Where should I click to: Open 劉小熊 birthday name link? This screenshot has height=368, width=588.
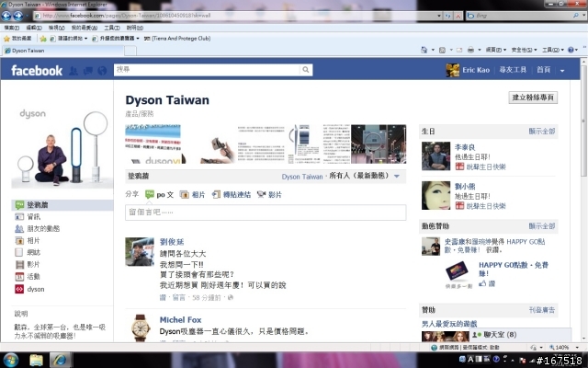point(465,187)
